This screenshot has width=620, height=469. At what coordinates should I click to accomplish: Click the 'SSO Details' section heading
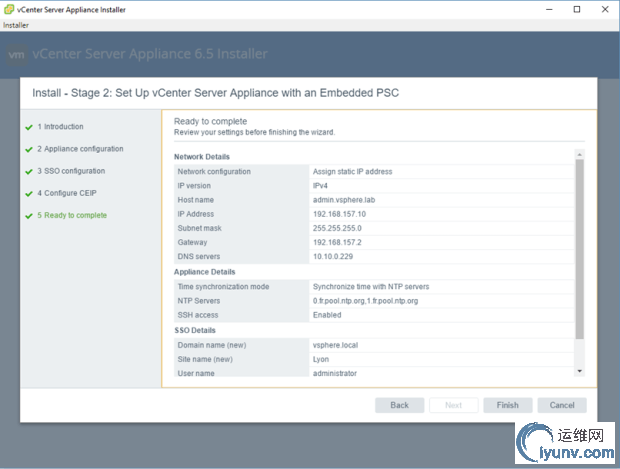(x=195, y=331)
